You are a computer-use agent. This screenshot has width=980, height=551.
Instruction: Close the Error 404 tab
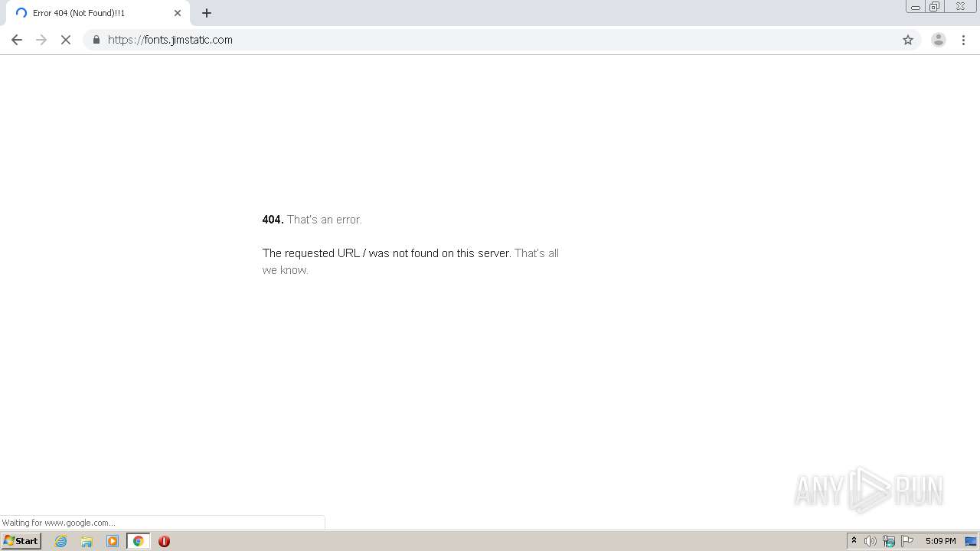tap(178, 13)
